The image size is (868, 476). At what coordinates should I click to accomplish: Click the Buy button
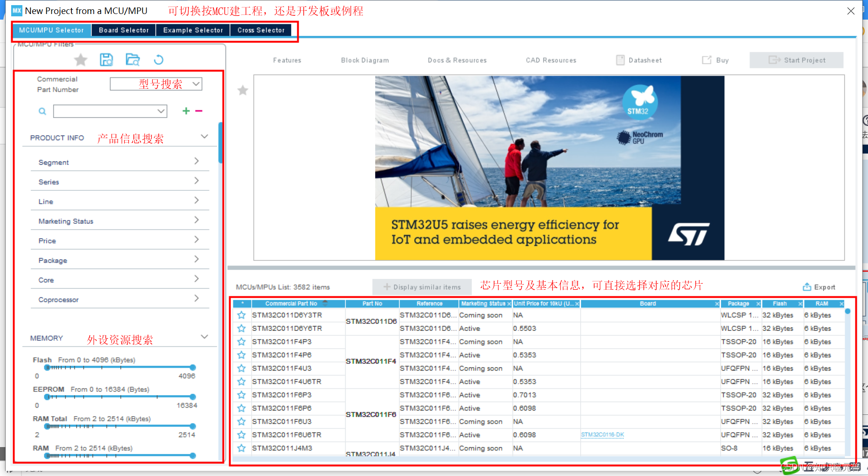[x=715, y=60]
